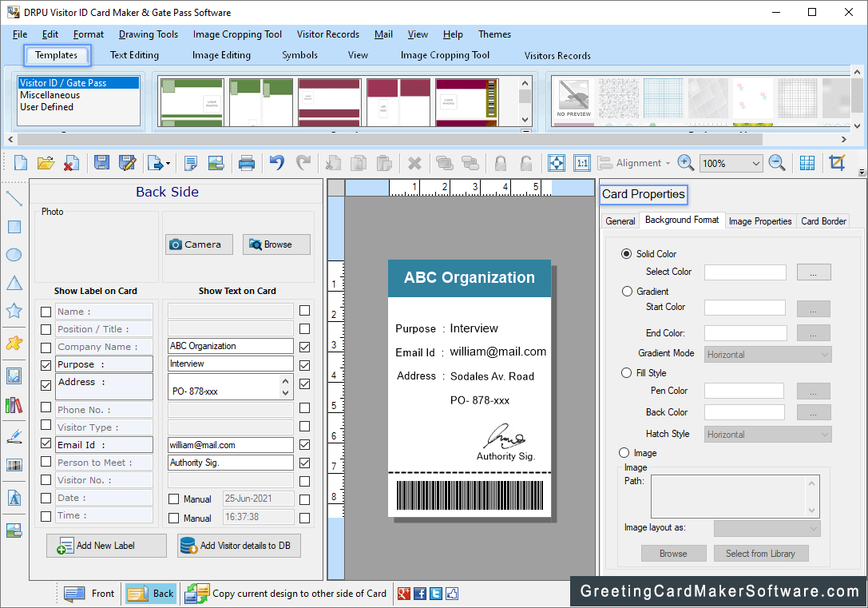Click the Zoom Out magnifier icon
Screen dimensions: 868x608
777,163
